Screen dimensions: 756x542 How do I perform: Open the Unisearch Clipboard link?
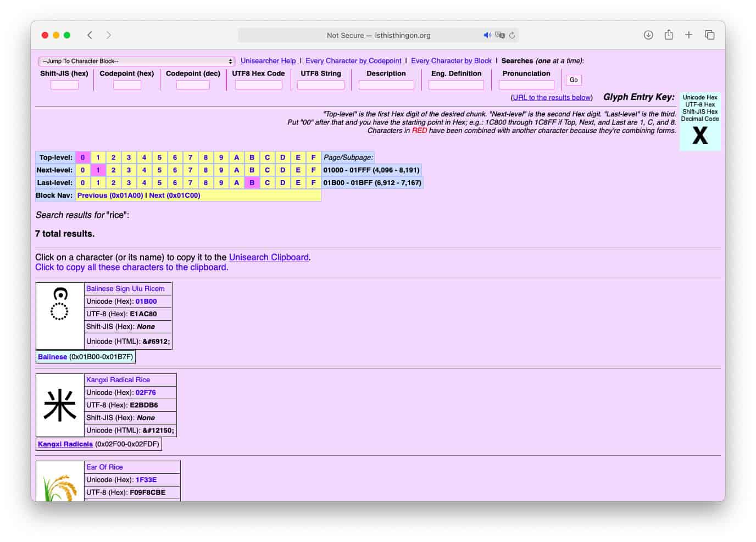pyautogui.click(x=269, y=256)
